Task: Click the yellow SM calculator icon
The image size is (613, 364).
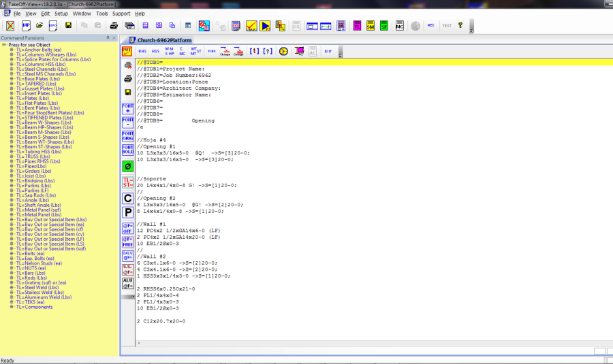Action: pos(371,26)
